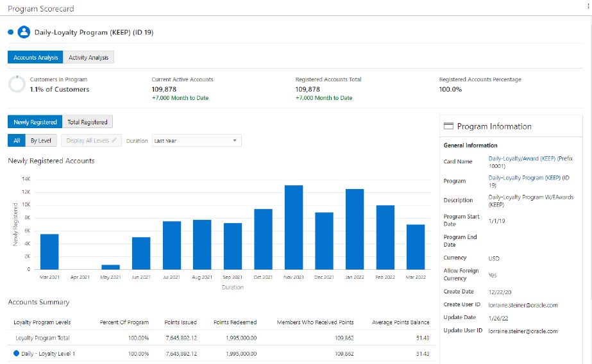
Task: Click the Program Information card icon
Action: [x=448, y=126]
